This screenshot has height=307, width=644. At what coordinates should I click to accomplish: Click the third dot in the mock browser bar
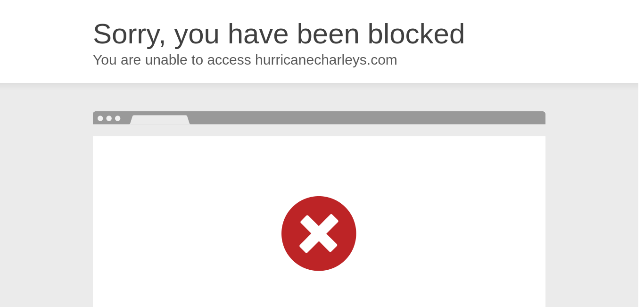pyautogui.click(x=118, y=118)
